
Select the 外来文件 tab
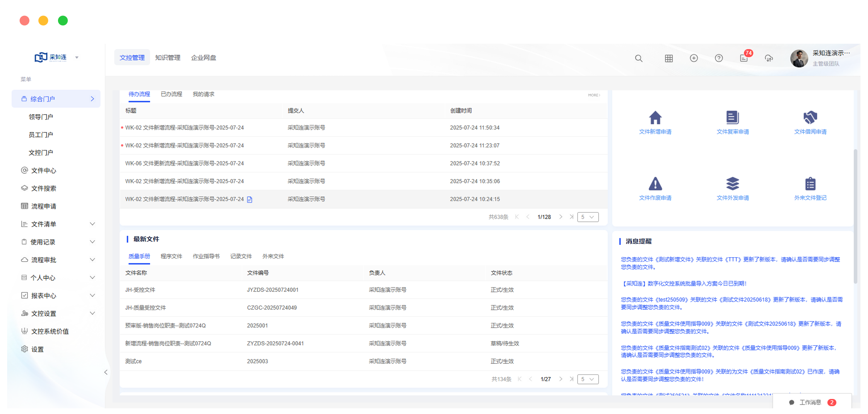273,256
